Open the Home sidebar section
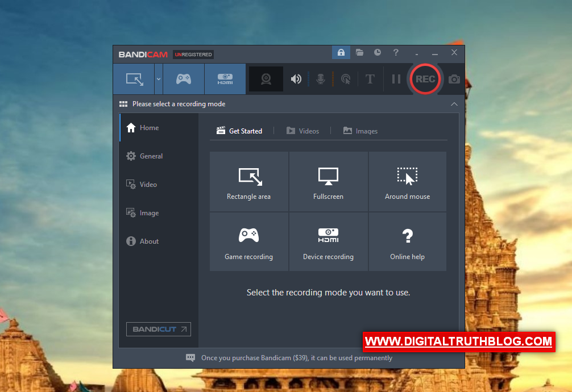Image resolution: width=572 pixels, height=392 pixels. [x=159, y=128]
